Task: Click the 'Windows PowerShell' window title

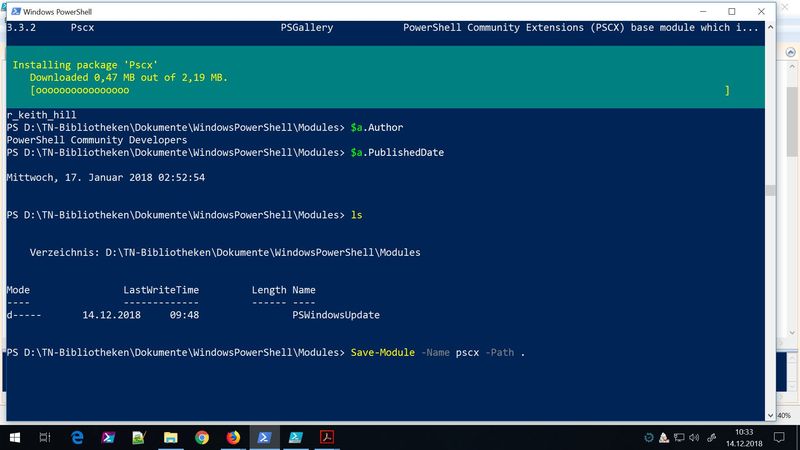Action: point(57,11)
